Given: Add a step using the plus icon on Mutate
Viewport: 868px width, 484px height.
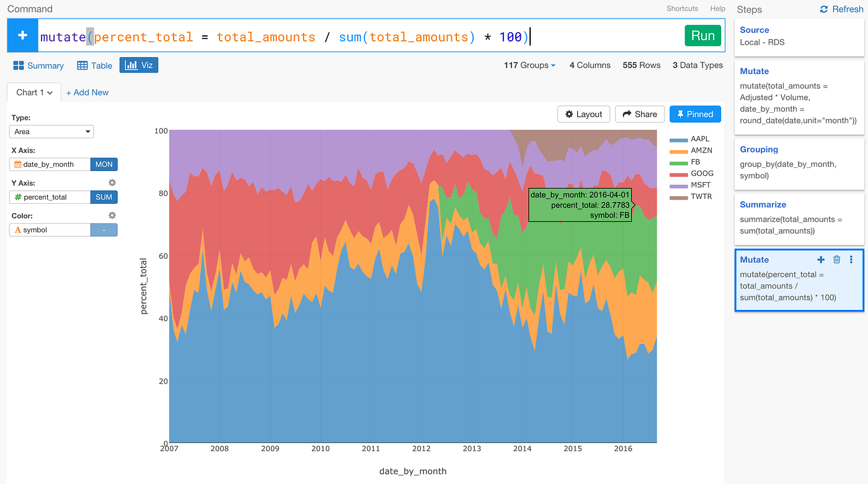Looking at the screenshot, I should (x=820, y=259).
